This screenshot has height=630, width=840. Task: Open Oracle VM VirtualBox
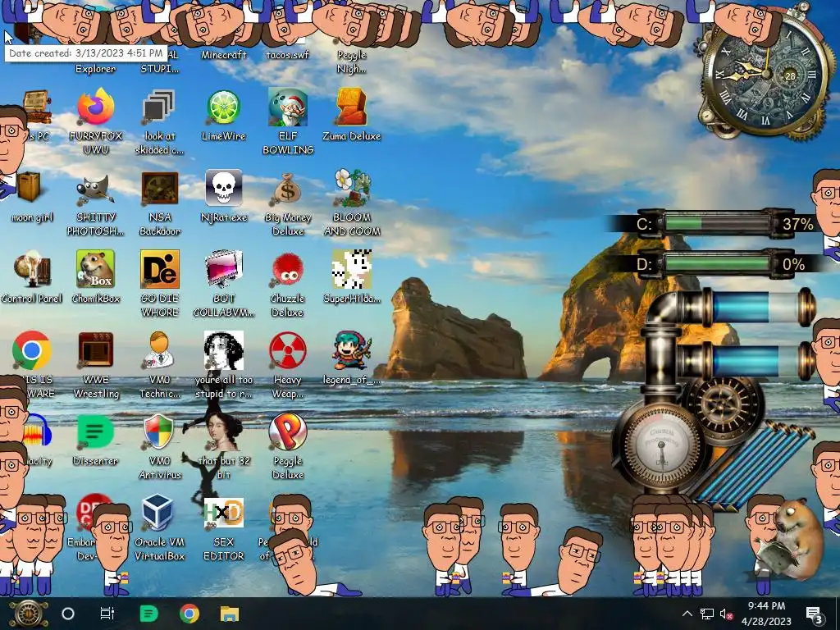pos(159,514)
